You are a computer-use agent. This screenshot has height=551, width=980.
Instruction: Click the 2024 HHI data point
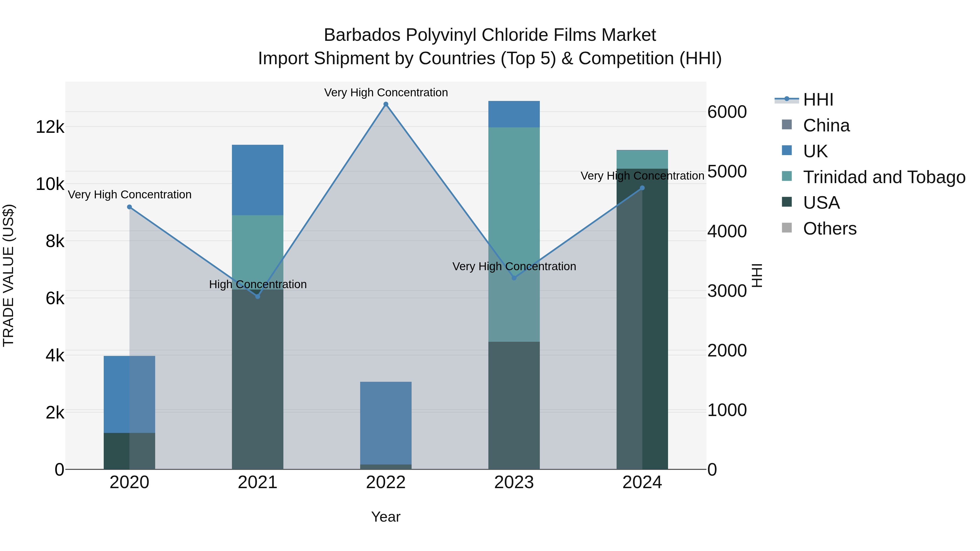click(x=642, y=188)
